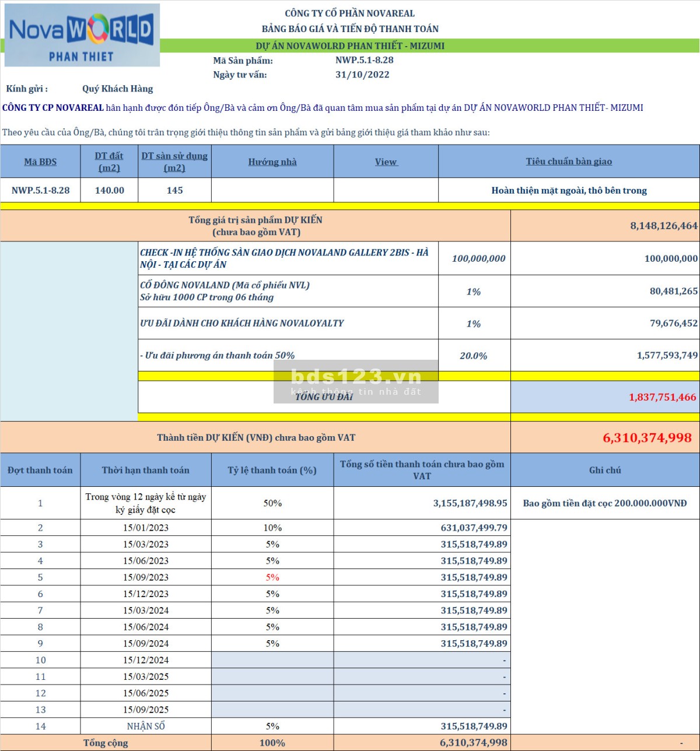This screenshot has height=751, width=700.
Task: Select the 'Tỷ lệ thanh toán (%)' header
Action: click(x=272, y=470)
